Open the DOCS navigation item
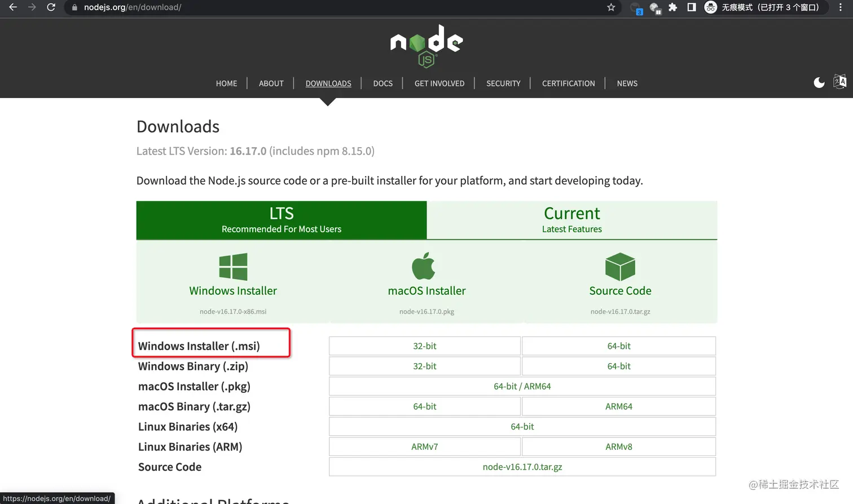Image resolution: width=853 pixels, height=504 pixels. 383,83
